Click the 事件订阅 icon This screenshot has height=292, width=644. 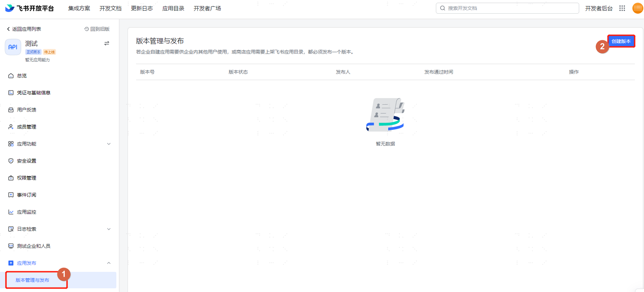11,195
